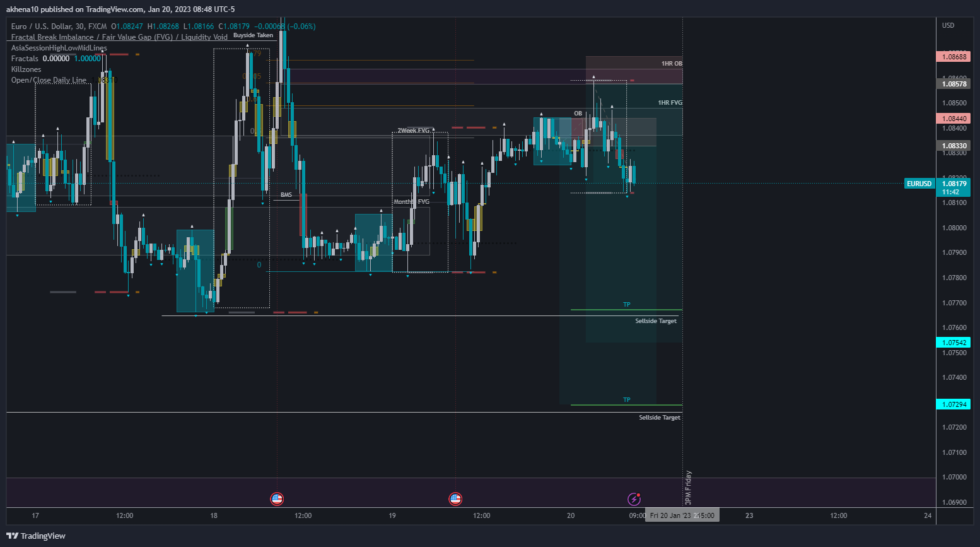Click the 23 date on time axis
This screenshot has height=547, width=980.
[749, 515]
